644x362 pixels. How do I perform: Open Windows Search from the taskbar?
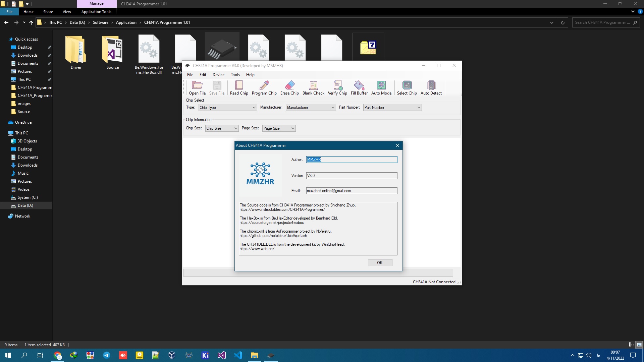(24, 355)
